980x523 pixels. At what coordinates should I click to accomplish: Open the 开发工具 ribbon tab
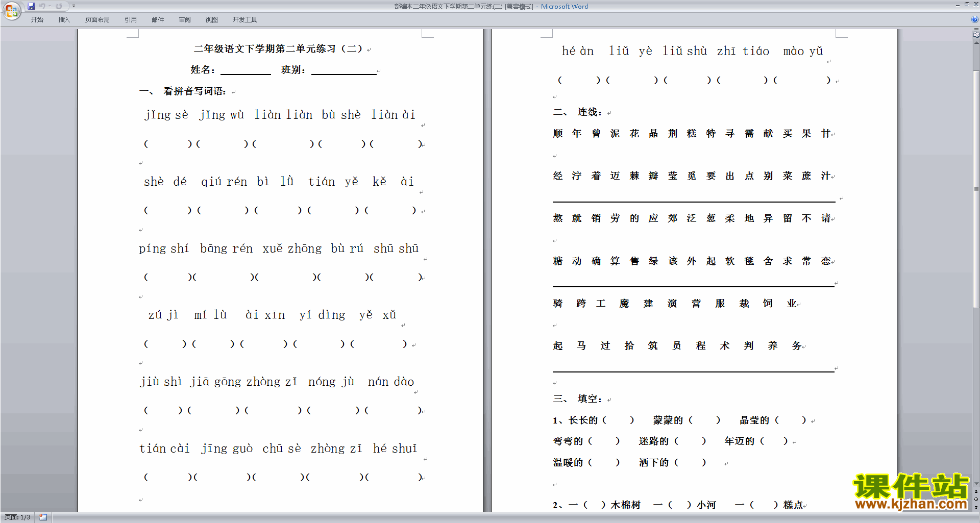(245, 20)
